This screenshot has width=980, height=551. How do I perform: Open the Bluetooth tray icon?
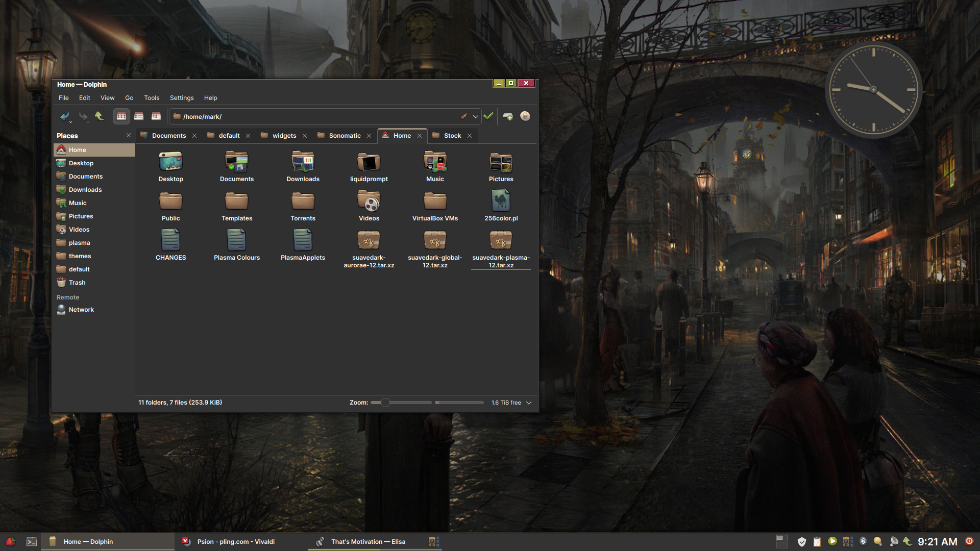pyautogui.click(x=863, y=541)
